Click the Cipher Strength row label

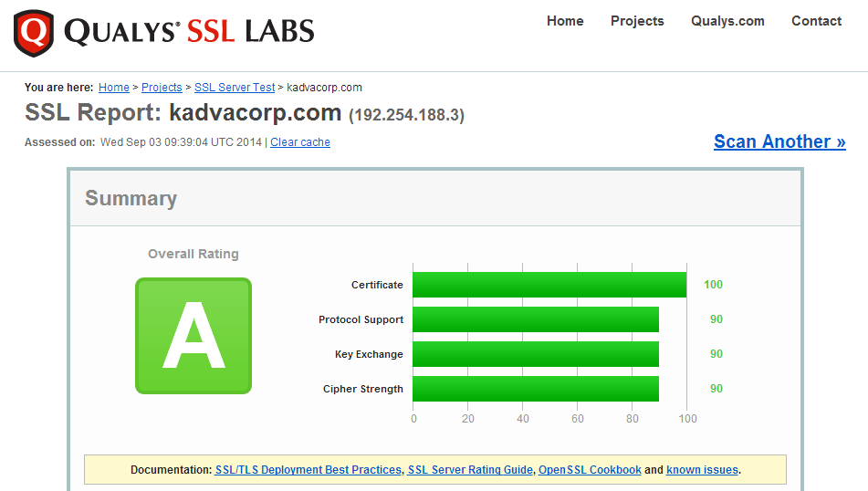[363, 389]
